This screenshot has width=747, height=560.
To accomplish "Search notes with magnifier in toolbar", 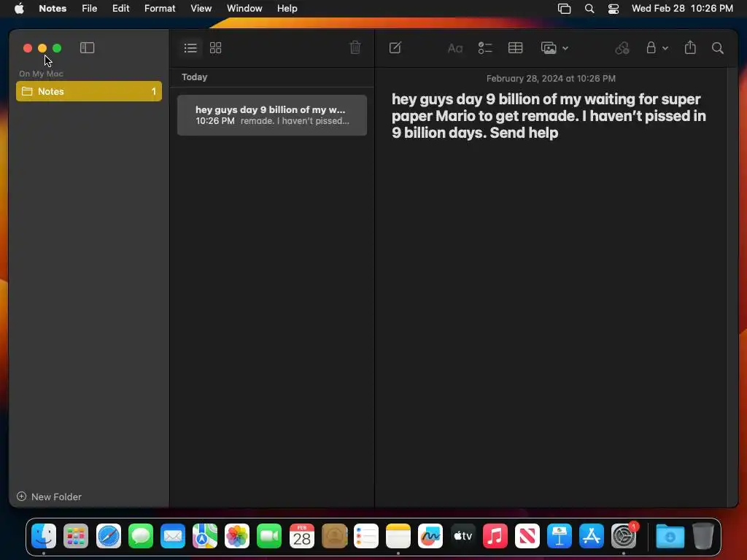I will point(718,48).
